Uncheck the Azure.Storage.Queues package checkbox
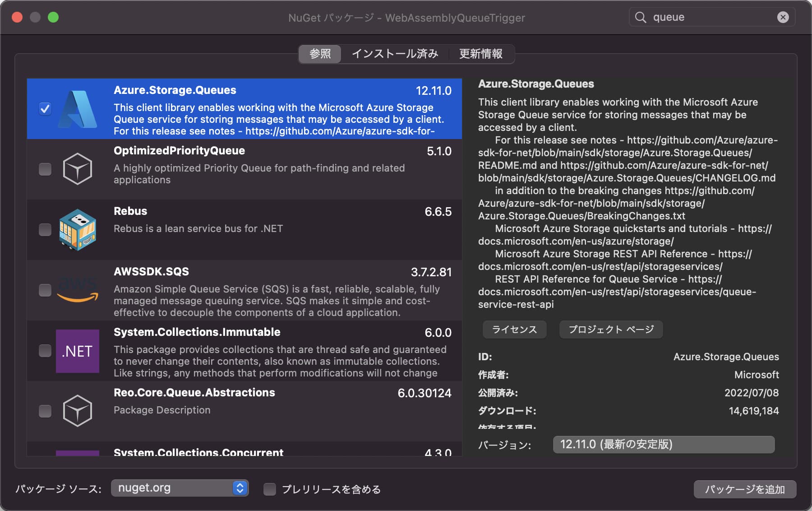Screen dimensions: 812x511 (45, 109)
